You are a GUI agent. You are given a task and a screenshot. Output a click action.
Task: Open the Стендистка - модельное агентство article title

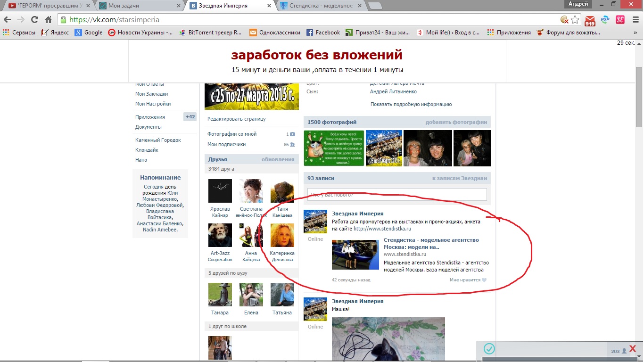pos(431,243)
